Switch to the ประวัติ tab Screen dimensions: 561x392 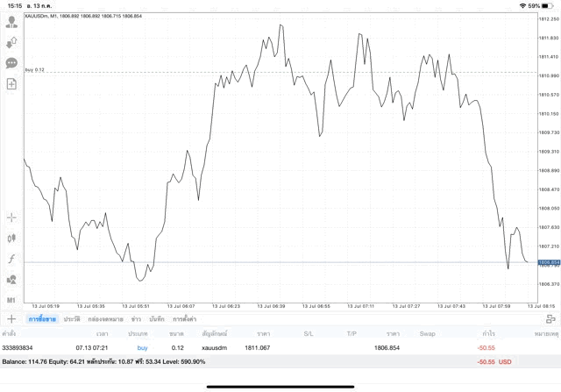click(72, 319)
